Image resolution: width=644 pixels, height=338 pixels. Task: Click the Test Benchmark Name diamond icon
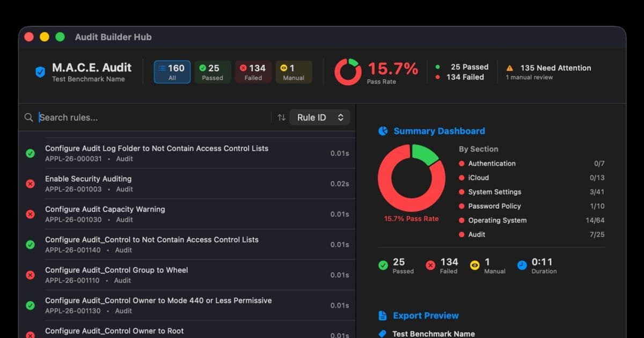click(x=383, y=333)
